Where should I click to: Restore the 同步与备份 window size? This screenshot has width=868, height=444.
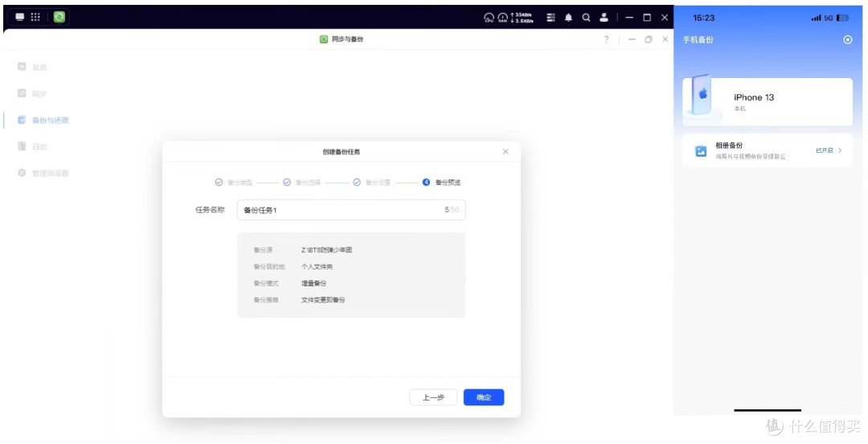tap(649, 39)
